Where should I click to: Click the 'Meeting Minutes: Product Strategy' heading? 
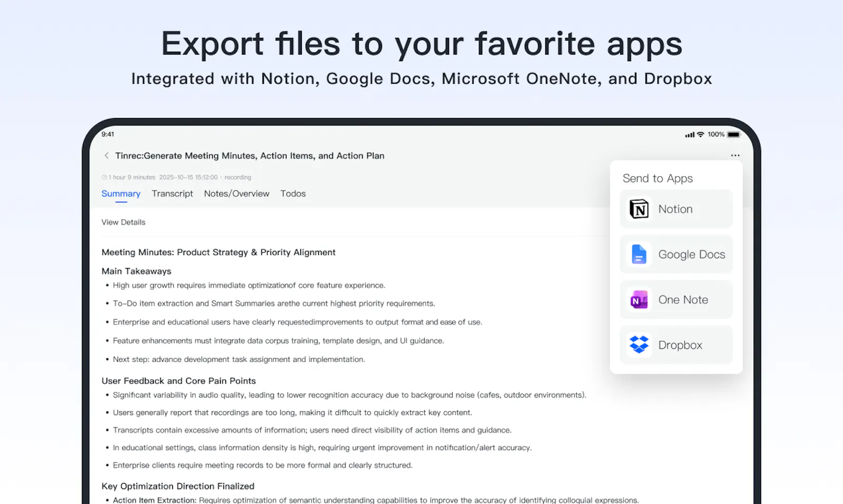[218, 252]
